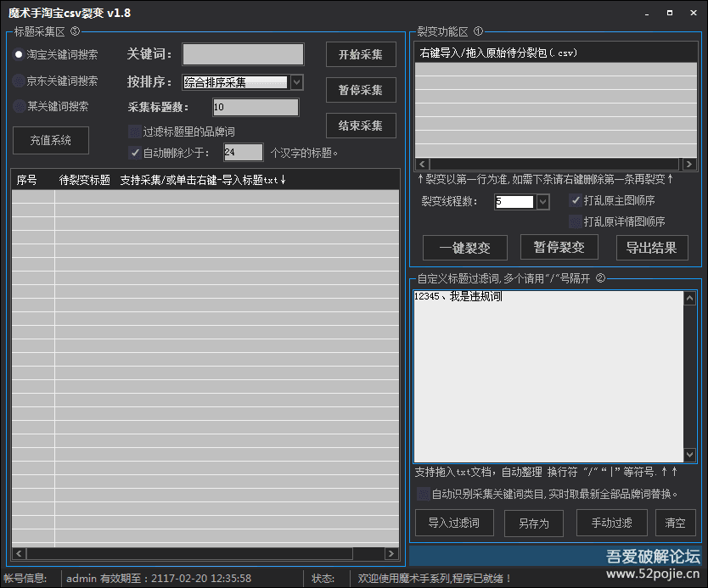Start 一键裂变 button
Viewport: 708px width, 588px height.
(464, 248)
